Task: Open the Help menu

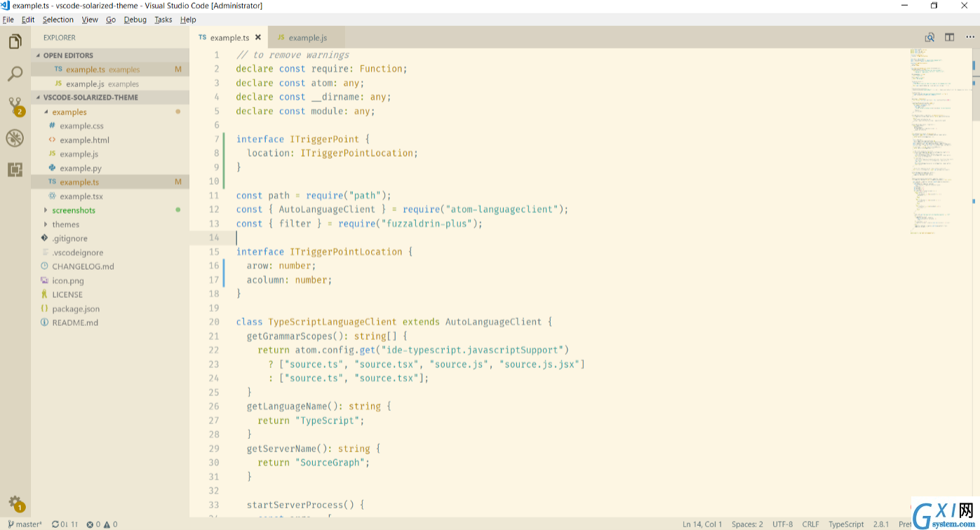Action: [x=188, y=20]
